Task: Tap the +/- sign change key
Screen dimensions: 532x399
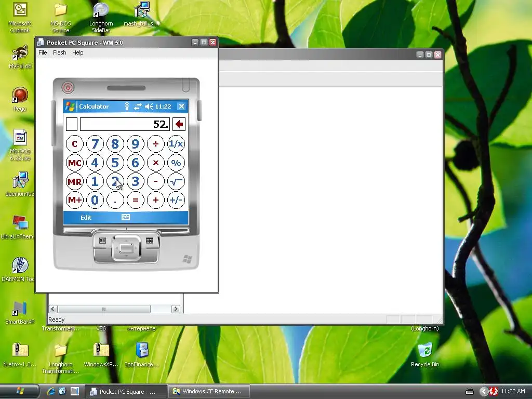Action: 176,200
